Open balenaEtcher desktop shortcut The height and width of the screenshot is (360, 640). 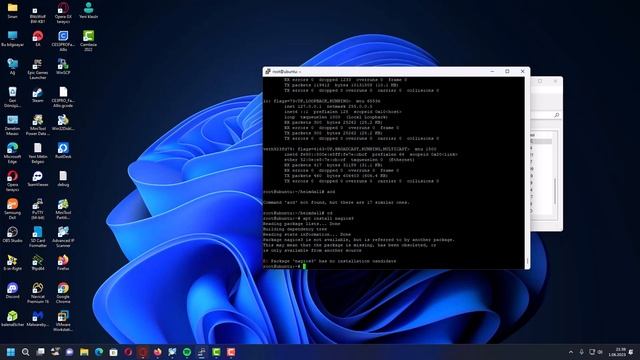click(x=12, y=318)
